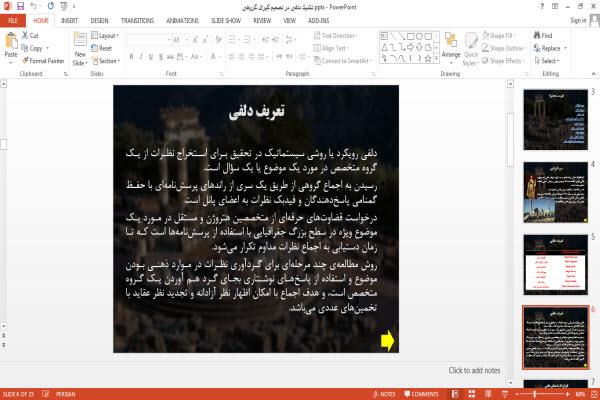Switch to Slide Sorter view icon

pos(472,394)
